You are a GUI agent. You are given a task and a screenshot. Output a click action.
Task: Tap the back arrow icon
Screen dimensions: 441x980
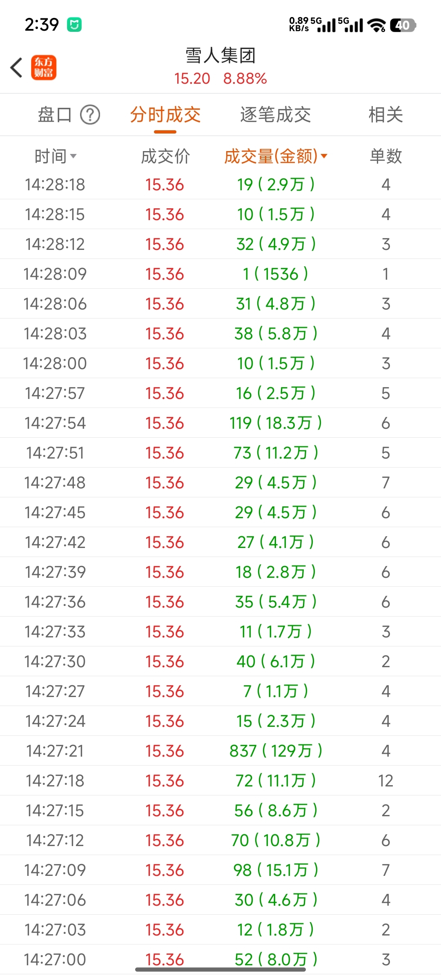(x=17, y=67)
